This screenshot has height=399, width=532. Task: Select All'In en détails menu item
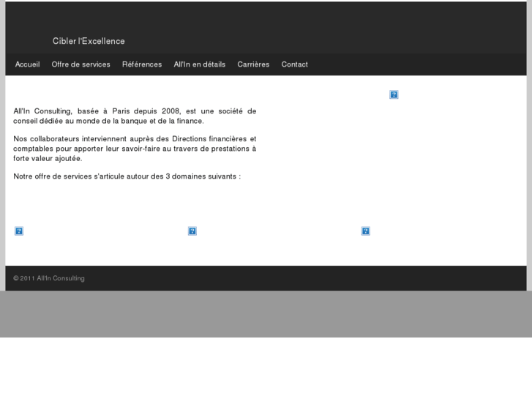[200, 64]
